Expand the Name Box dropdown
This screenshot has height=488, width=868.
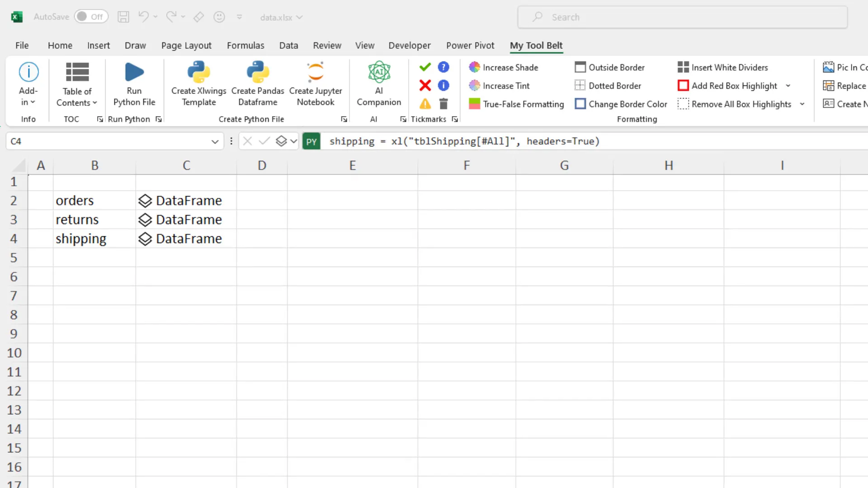[214, 141]
